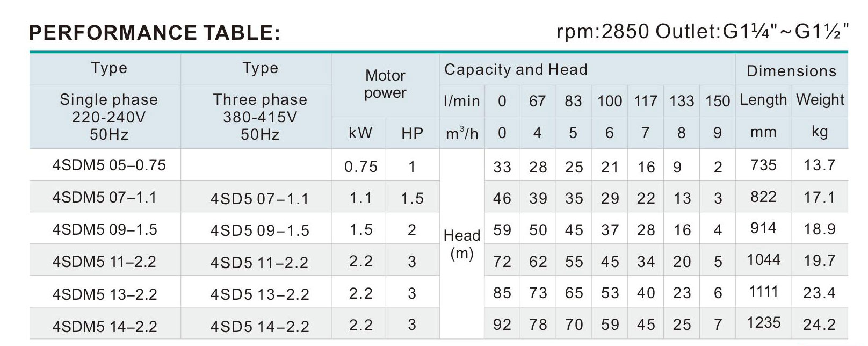Select head value 92 in last row

[x=502, y=325]
